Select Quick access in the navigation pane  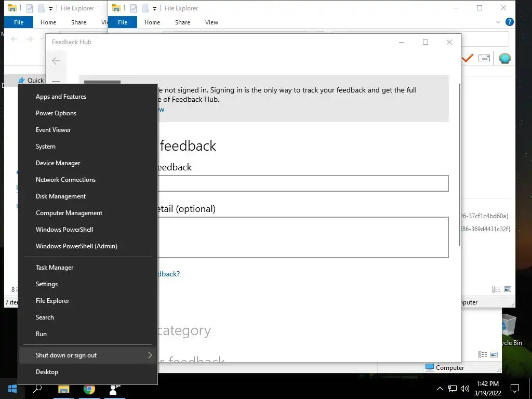point(31,81)
